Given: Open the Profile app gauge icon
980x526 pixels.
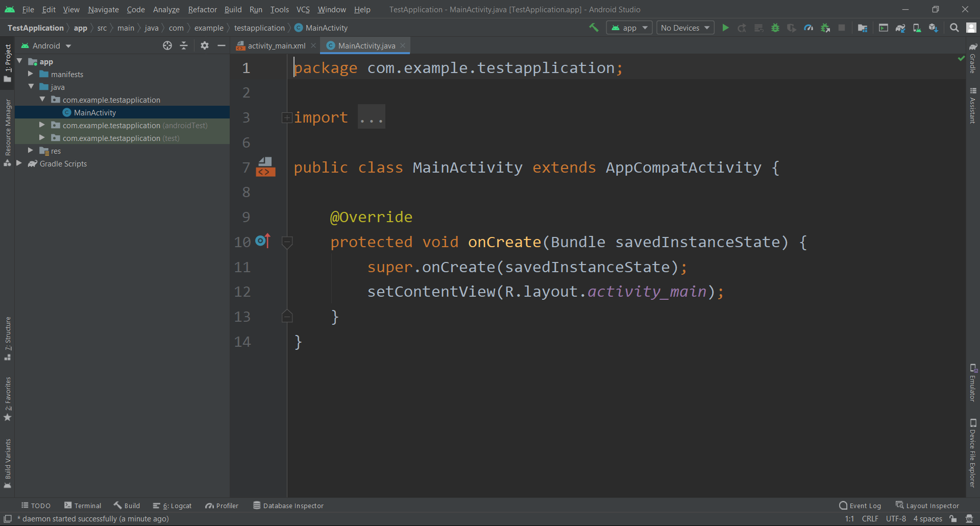Looking at the screenshot, I should tap(808, 28).
